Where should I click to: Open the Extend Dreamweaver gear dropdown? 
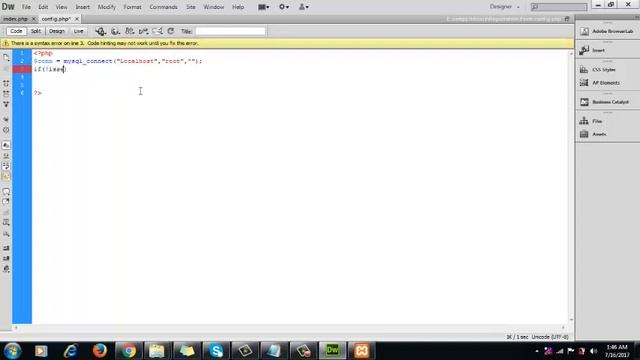point(284,7)
